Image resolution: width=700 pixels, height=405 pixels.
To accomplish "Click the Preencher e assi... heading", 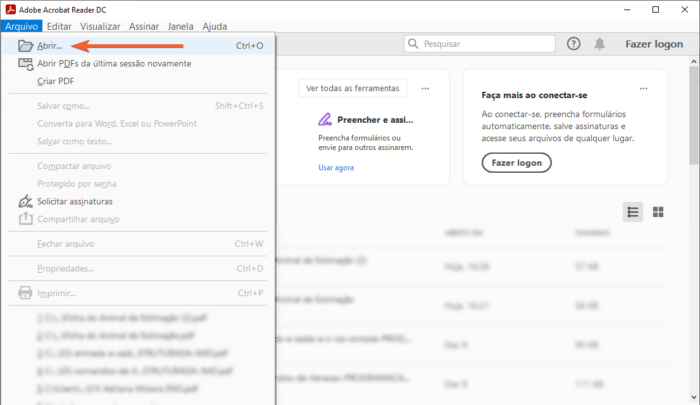I will pos(375,120).
